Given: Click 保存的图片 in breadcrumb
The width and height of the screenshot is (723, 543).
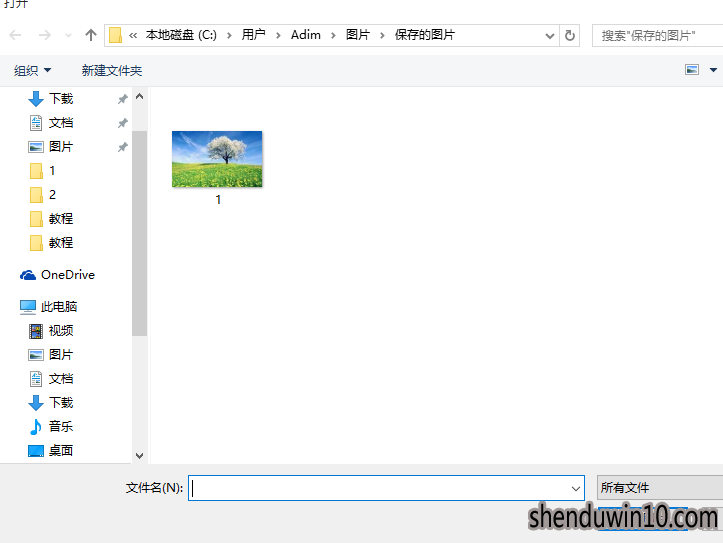Looking at the screenshot, I should pyautogui.click(x=425, y=35).
